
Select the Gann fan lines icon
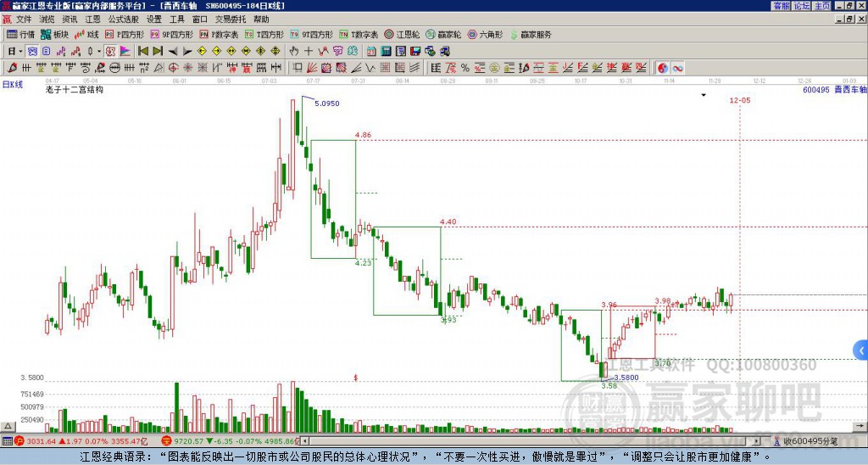pos(312,68)
